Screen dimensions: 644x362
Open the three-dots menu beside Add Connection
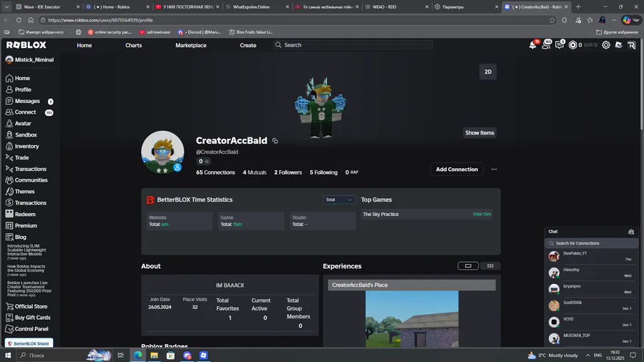(494, 170)
